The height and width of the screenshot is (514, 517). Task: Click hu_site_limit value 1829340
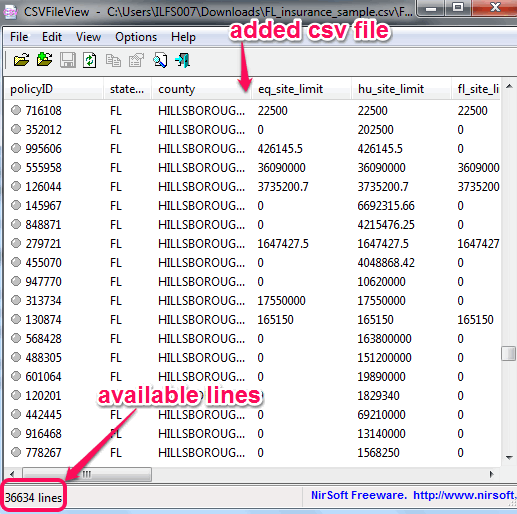coord(378,396)
